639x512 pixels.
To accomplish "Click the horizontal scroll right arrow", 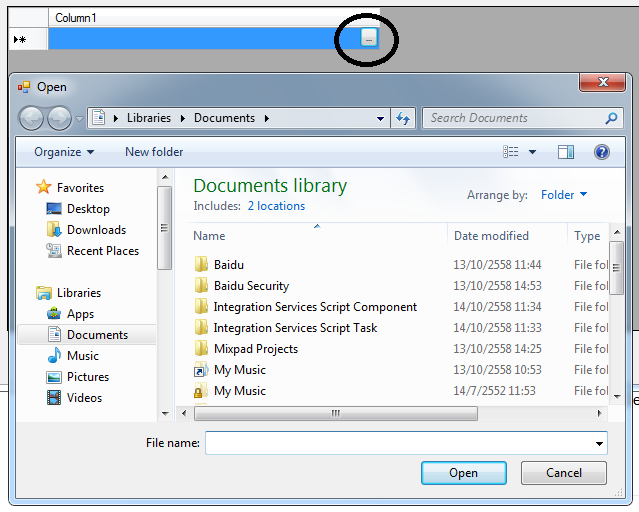I will point(599,413).
